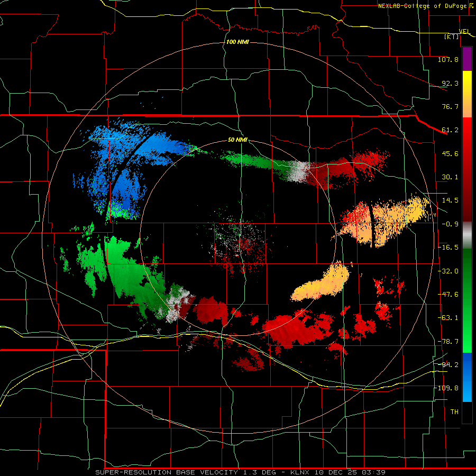Select the -47.6 legend value
Screen dimensions: 476x476
[448, 295]
